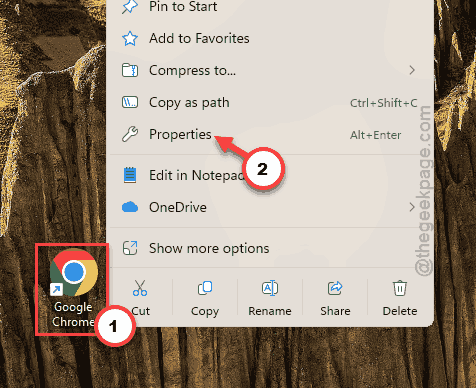Open the OneDrive submenu
The width and height of the screenshot is (476, 388).
pyautogui.click(x=270, y=207)
